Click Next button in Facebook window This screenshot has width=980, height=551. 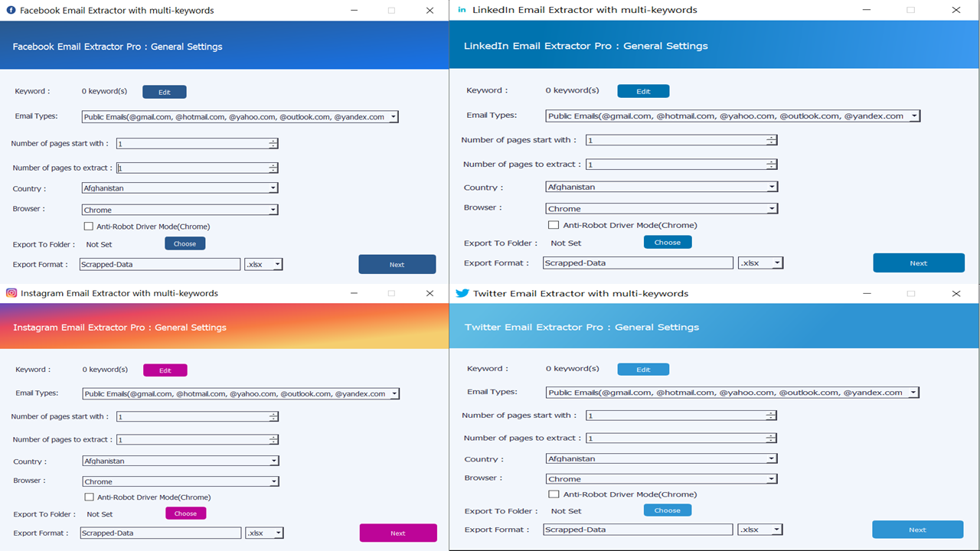click(397, 264)
